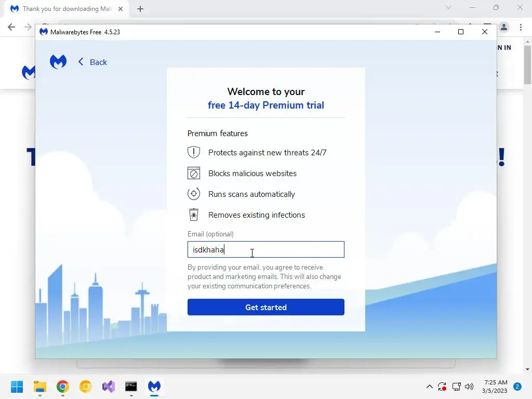This screenshot has width=532, height=399.
Task: Open the volume speaker tray icon
Action: point(469,387)
